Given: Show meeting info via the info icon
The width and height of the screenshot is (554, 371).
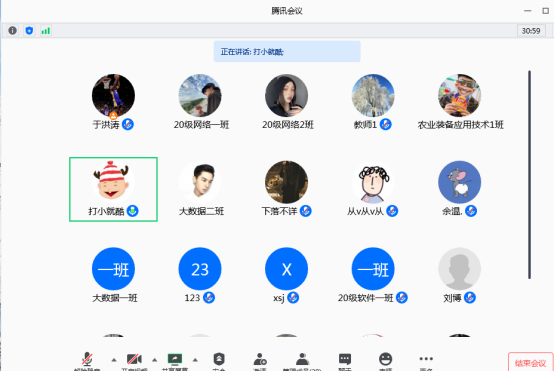Looking at the screenshot, I should coord(12,31).
